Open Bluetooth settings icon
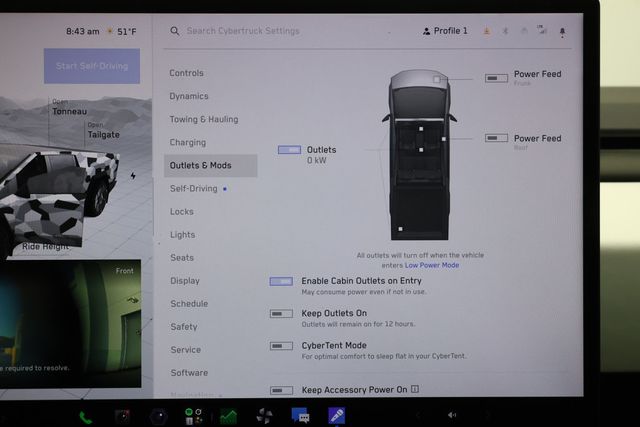The height and width of the screenshot is (427, 640). [x=505, y=31]
